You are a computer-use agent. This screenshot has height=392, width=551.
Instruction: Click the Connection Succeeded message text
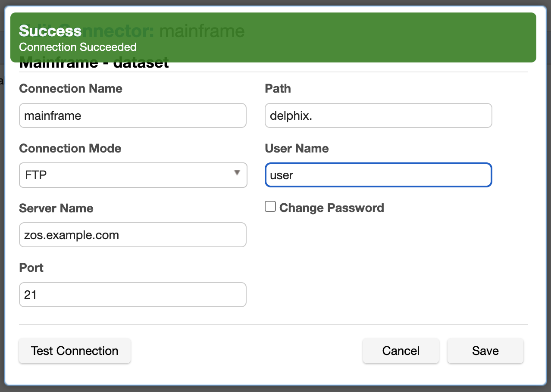[x=78, y=47]
